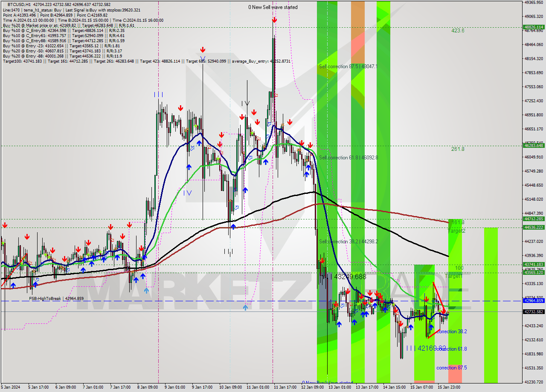Select the 261.8 Fibonacci level label

458,149
